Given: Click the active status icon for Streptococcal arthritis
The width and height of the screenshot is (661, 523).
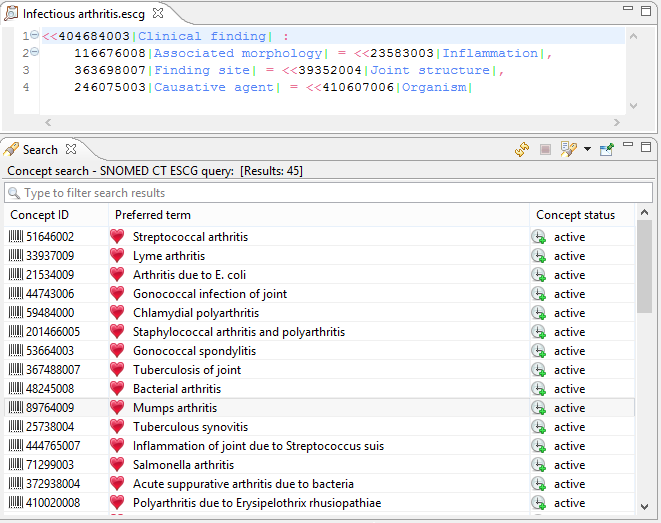Looking at the screenshot, I should coord(538,237).
